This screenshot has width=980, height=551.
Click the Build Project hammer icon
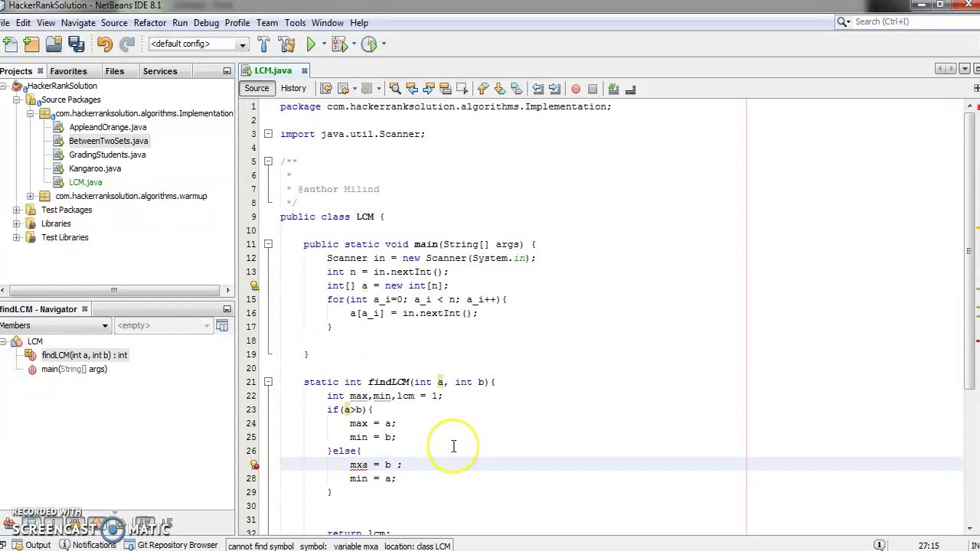(264, 44)
